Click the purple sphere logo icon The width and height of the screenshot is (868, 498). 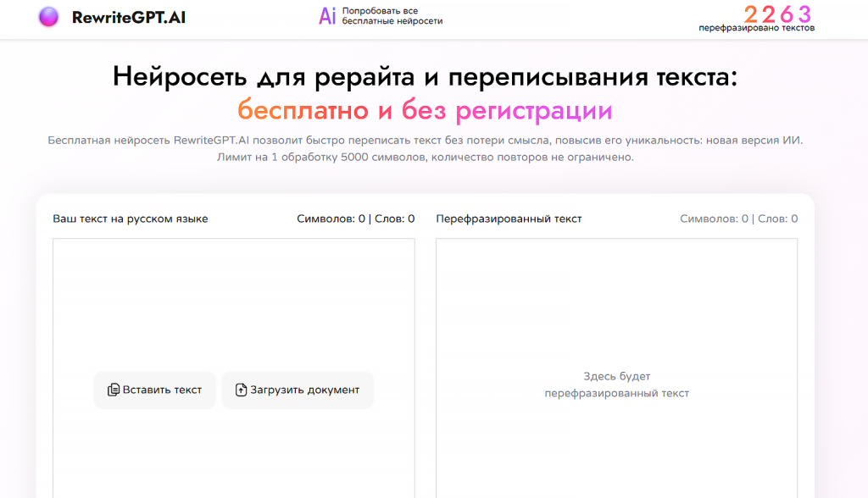[48, 17]
